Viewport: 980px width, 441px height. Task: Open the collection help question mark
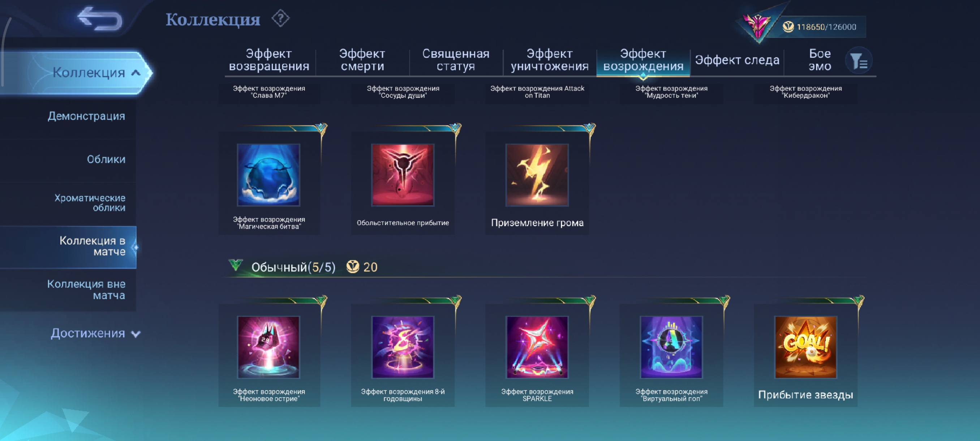pos(280,18)
